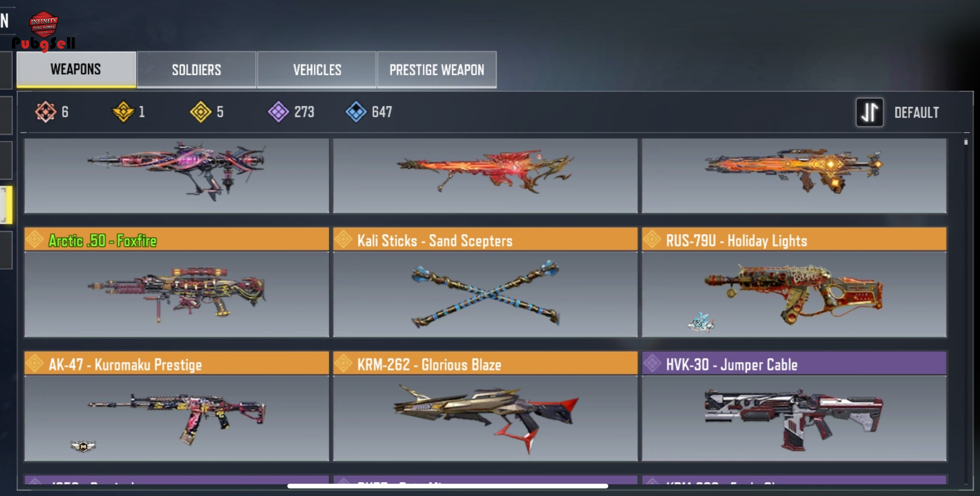Select the Arctic .50 - Foxfire weapon
Viewport: 980px width, 496px height.
177,282
